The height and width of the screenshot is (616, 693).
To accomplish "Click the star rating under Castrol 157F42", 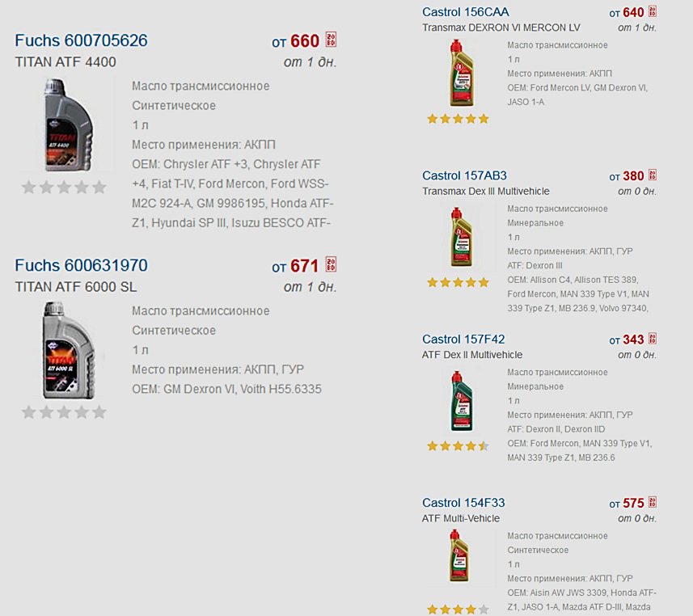I will pyautogui.click(x=458, y=446).
